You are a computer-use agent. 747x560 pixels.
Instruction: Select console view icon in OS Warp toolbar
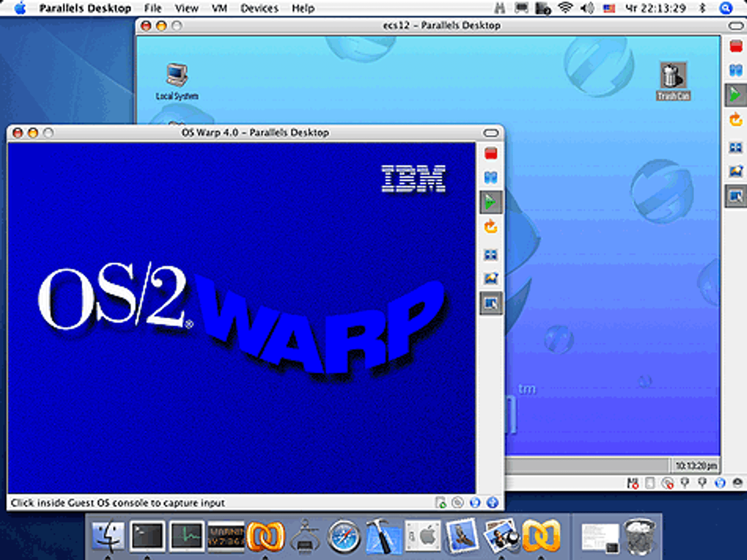(x=491, y=303)
